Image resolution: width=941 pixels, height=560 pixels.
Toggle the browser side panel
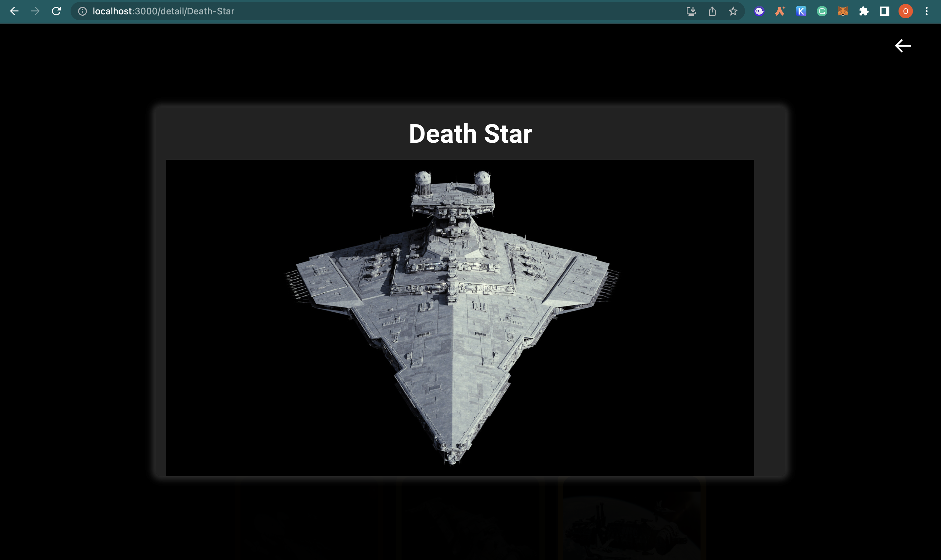(884, 11)
